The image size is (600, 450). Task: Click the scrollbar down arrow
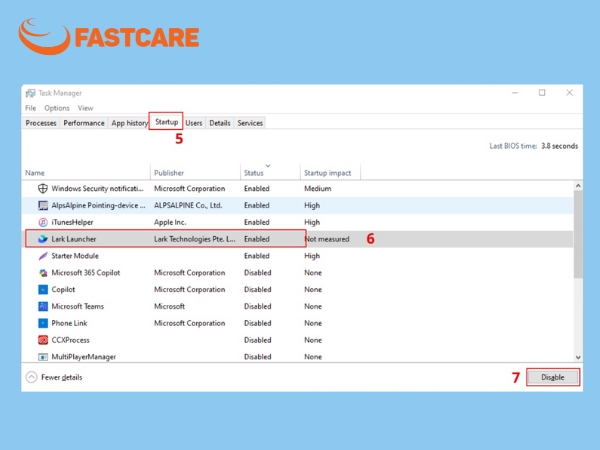(578, 357)
